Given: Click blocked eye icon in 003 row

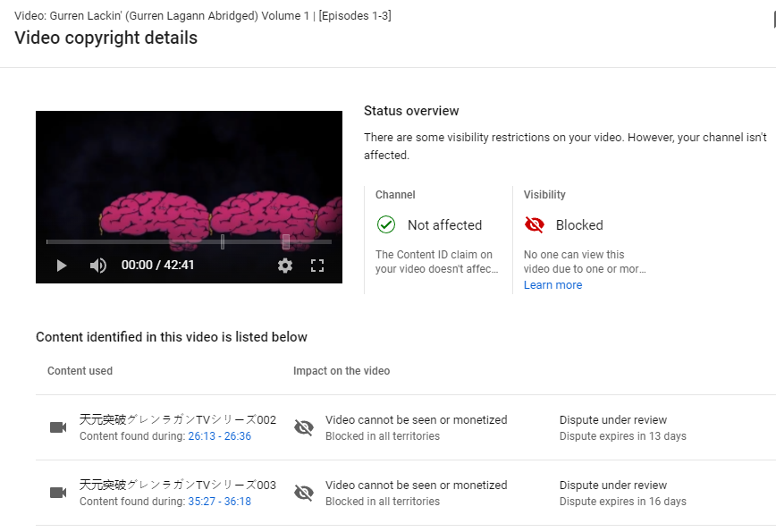Looking at the screenshot, I should pos(304,493).
